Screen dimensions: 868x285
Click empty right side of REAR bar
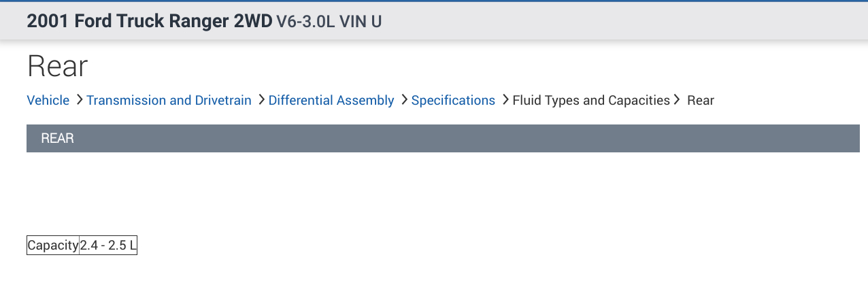(x=748, y=139)
